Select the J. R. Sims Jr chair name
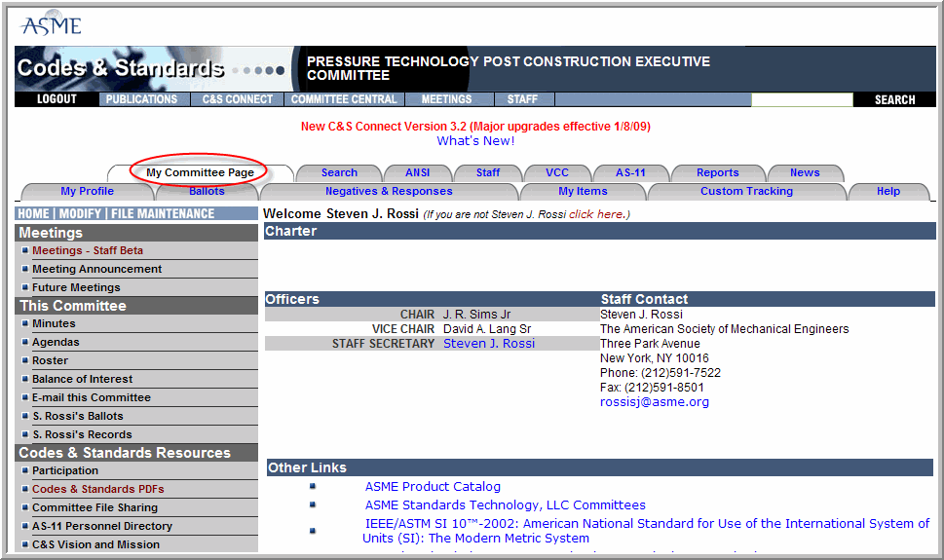The width and height of the screenshot is (944, 560). click(476, 315)
